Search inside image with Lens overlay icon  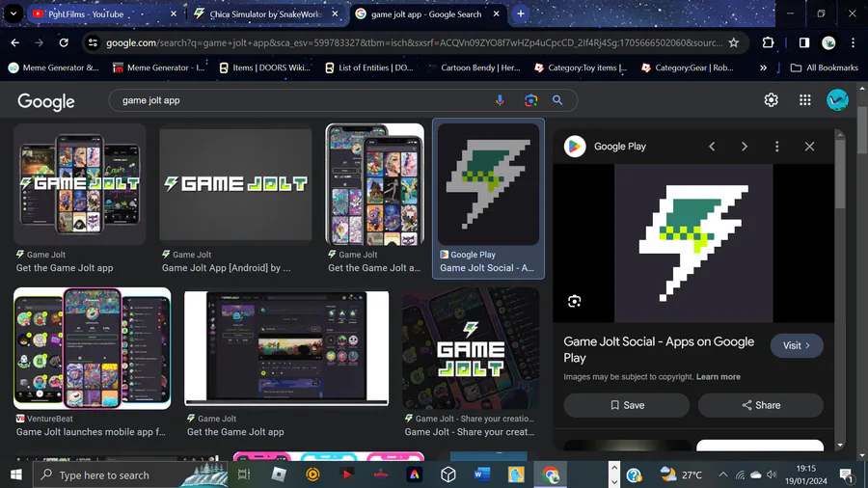coord(574,301)
